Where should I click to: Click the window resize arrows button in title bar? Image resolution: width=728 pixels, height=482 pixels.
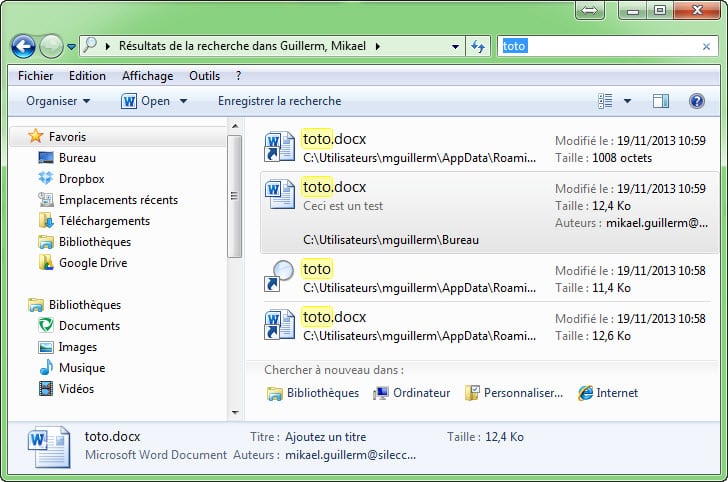(x=590, y=10)
